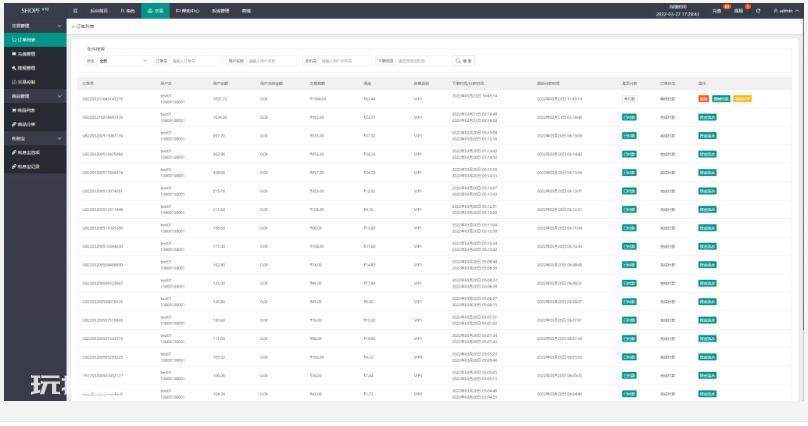Open the top-bar notification with red badge
This screenshot has width=808, height=426.
(741, 10)
